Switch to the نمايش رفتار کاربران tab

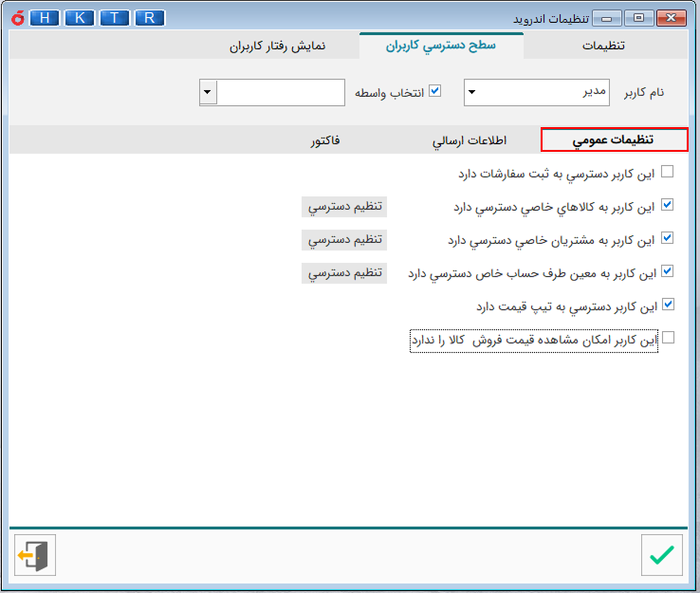[278, 46]
